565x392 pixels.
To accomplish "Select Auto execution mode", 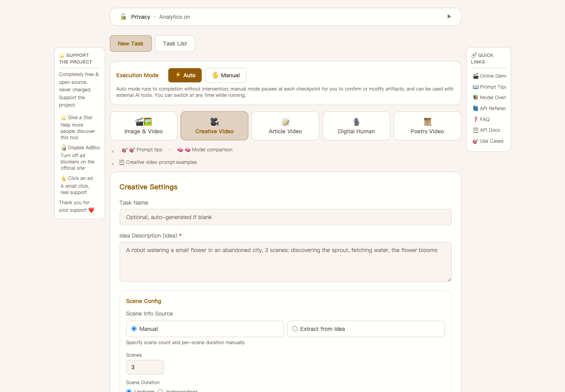I will [185, 75].
